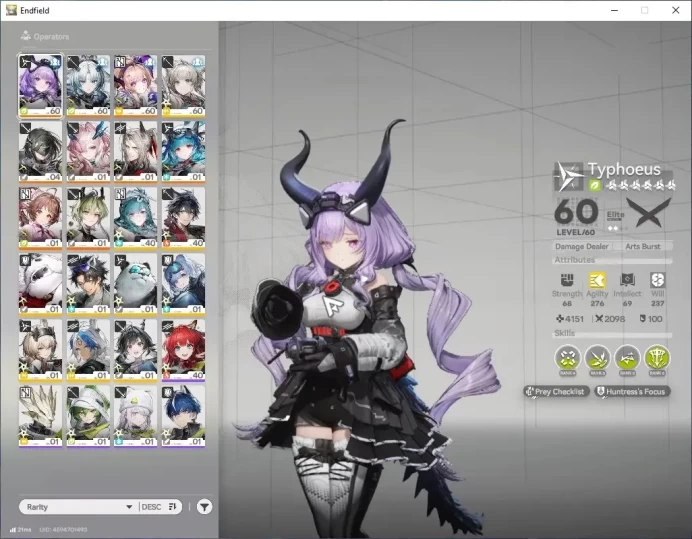Open the first skill with four-burst symbol
692x539 pixels.
pos(568,358)
